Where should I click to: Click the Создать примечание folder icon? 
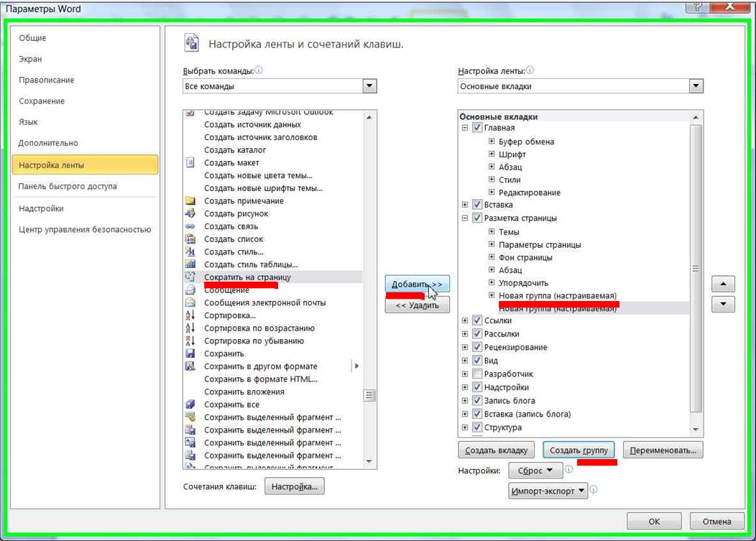point(190,200)
